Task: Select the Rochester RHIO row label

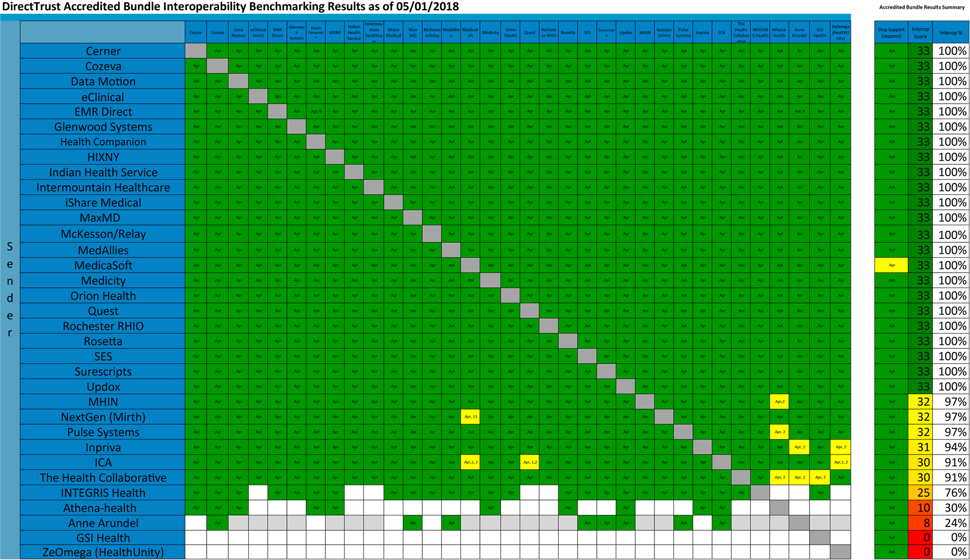Action: (x=103, y=326)
